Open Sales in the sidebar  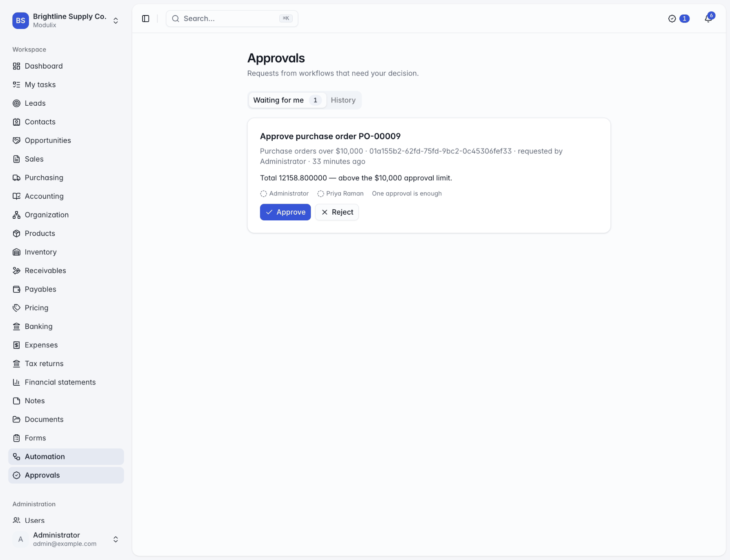point(66,159)
